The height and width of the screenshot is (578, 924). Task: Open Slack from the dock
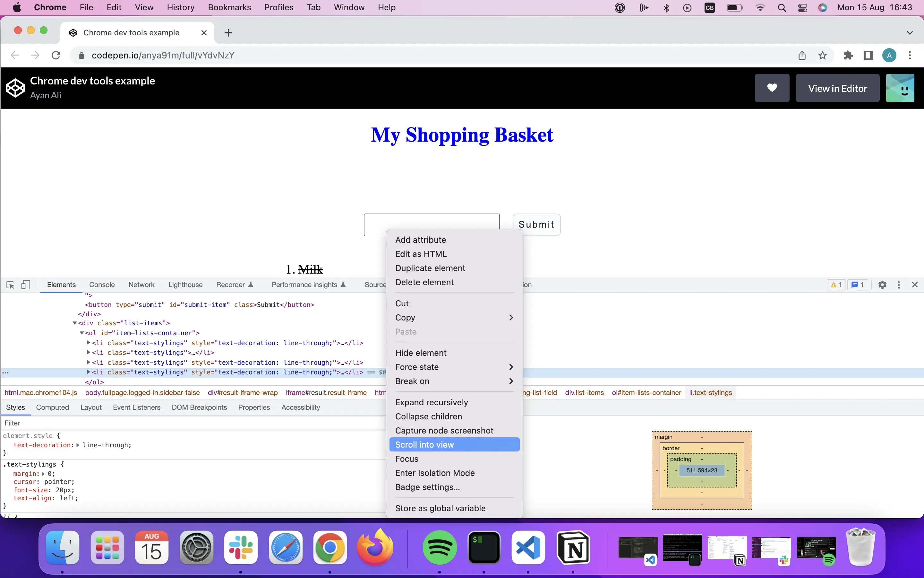point(241,548)
